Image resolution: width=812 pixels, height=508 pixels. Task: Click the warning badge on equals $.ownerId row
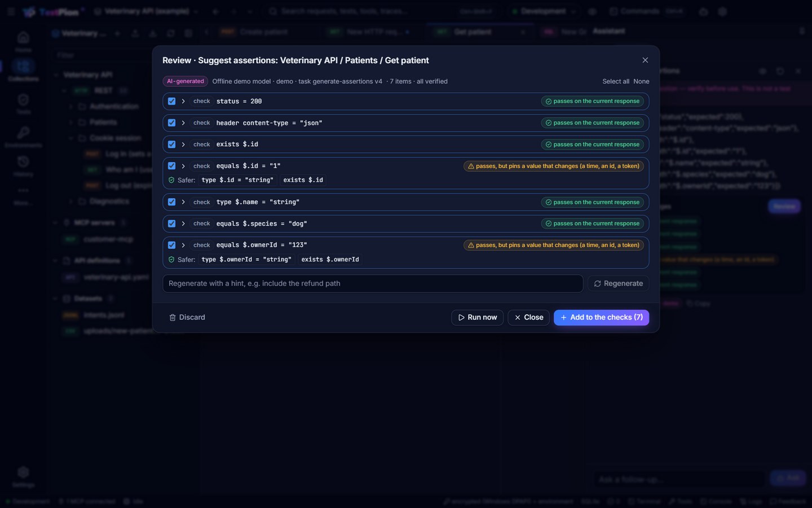[554, 245]
